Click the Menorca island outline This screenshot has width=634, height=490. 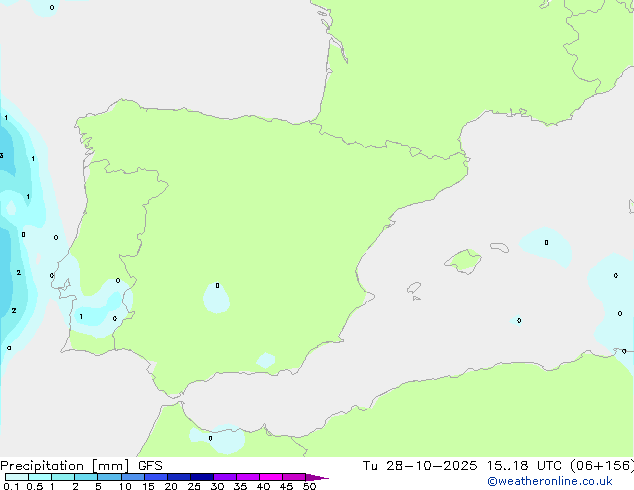click(499, 247)
